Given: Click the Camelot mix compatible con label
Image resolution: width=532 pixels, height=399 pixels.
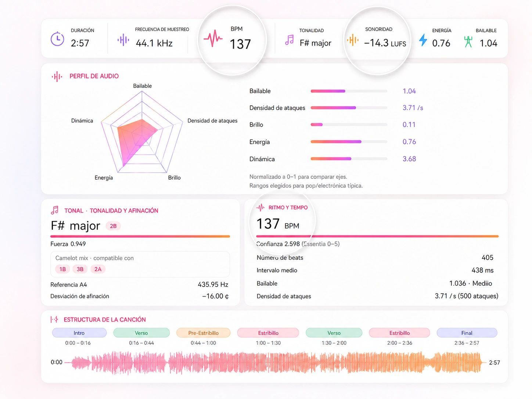Looking at the screenshot, I should [94, 258].
